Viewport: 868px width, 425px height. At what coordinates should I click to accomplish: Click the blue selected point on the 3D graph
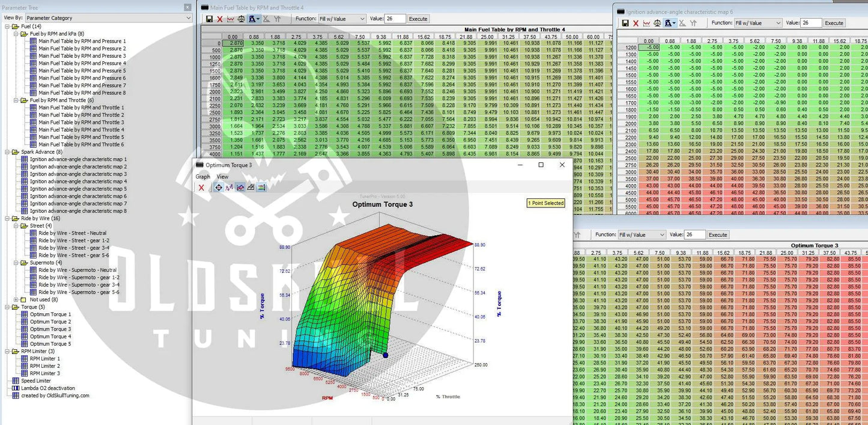coord(386,355)
